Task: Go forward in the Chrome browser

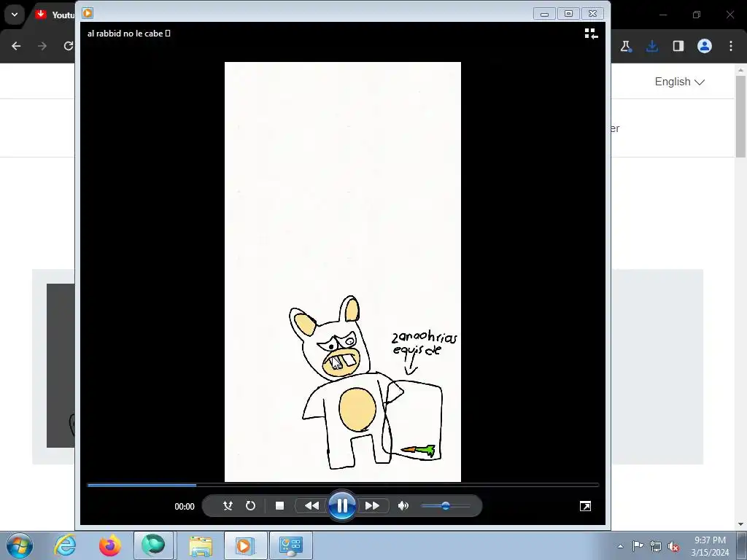Action: pyautogui.click(x=42, y=46)
